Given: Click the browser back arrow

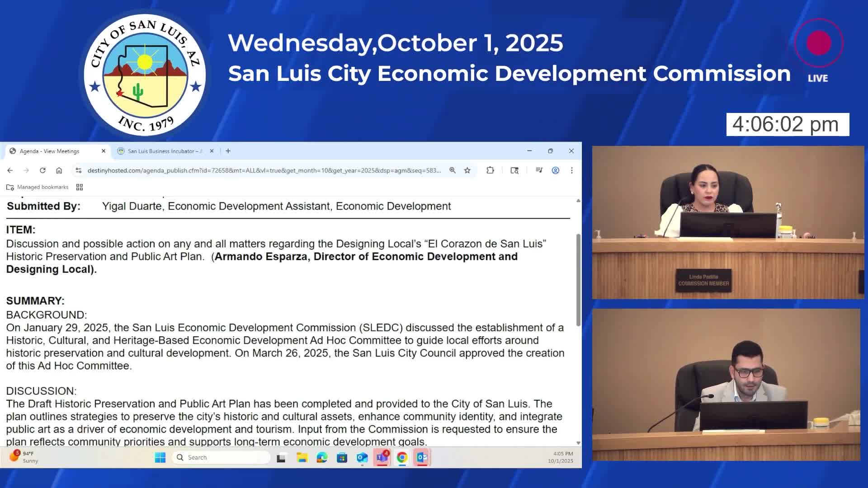Looking at the screenshot, I should tap(10, 170).
